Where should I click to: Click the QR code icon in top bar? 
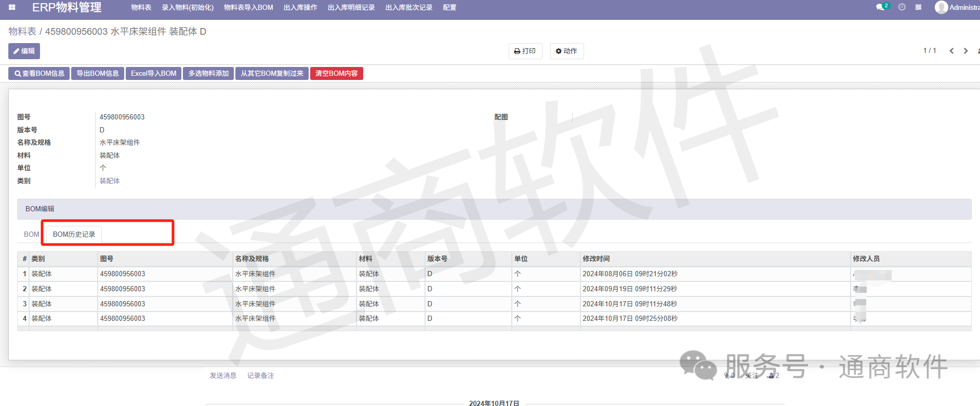pyautogui.click(x=918, y=7)
